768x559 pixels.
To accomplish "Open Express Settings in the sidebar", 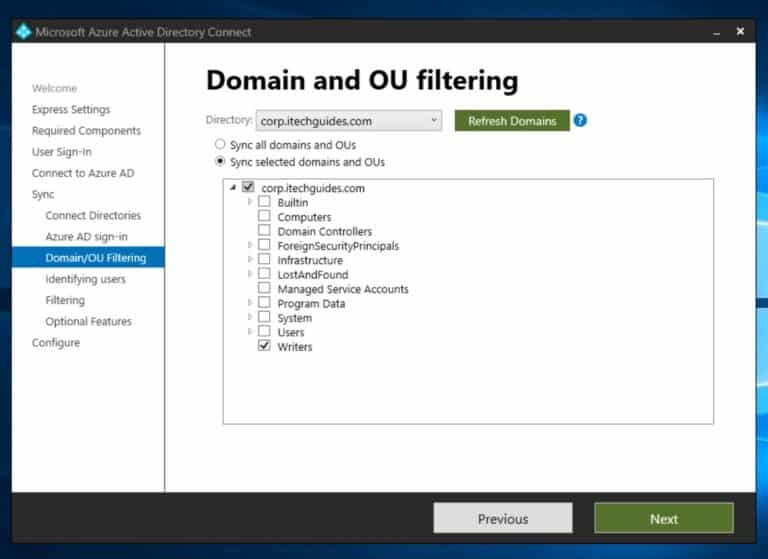I will point(71,109).
